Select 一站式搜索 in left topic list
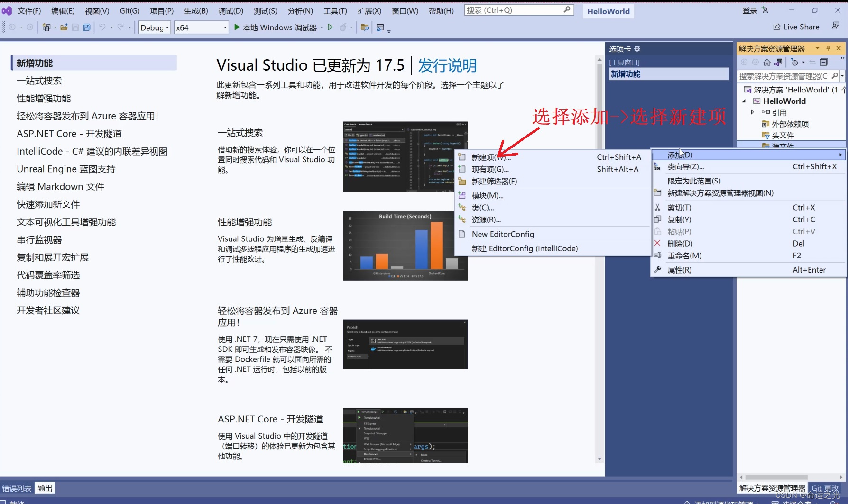 pos(39,81)
